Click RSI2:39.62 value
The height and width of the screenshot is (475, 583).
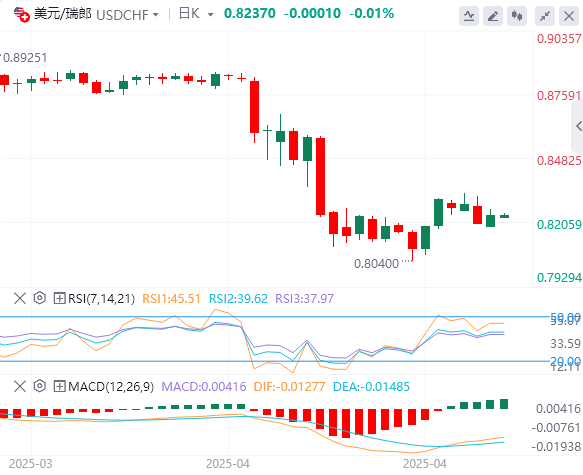click(x=238, y=298)
